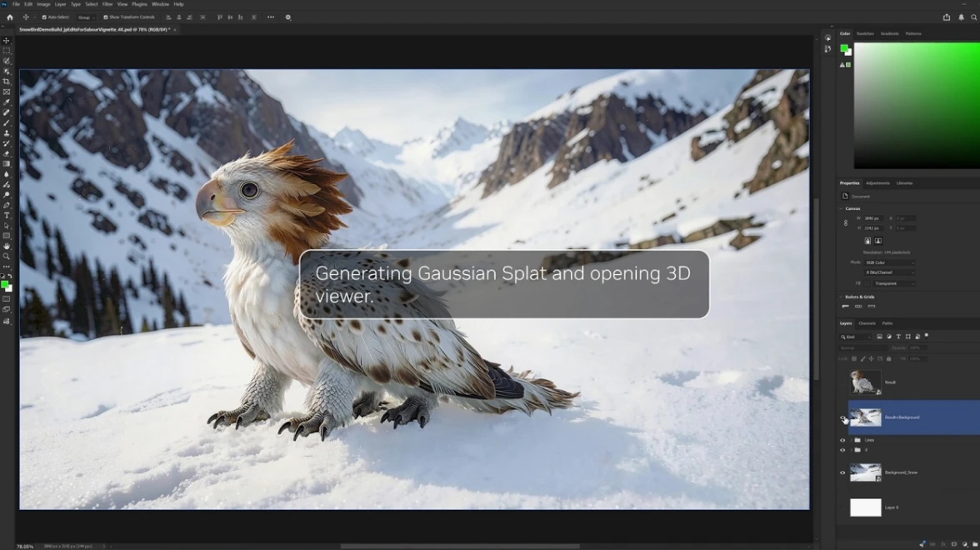
Task: Expand the Lines layer group
Action: point(851,440)
